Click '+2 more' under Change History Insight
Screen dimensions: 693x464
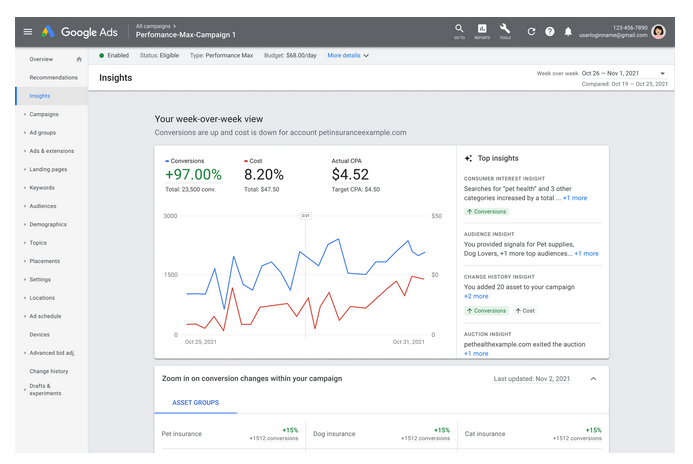click(476, 296)
